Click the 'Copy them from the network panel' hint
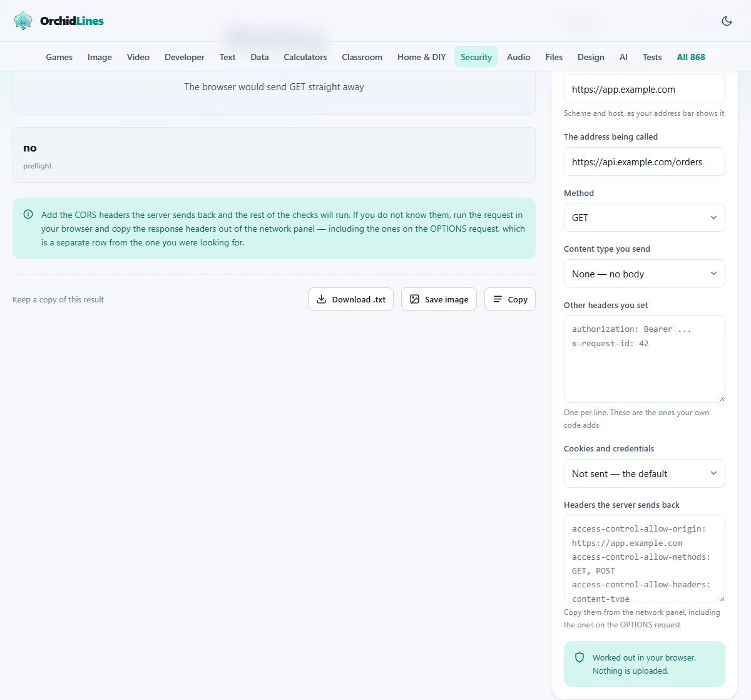This screenshot has height=700, width=751. click(642, 619)
